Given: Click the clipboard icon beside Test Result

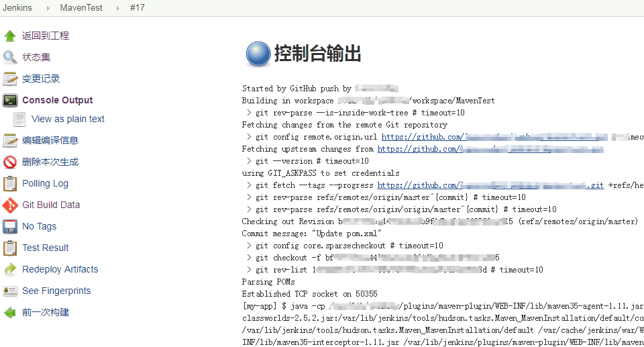Looking at the screenshot, I should (x=10, y=248).
